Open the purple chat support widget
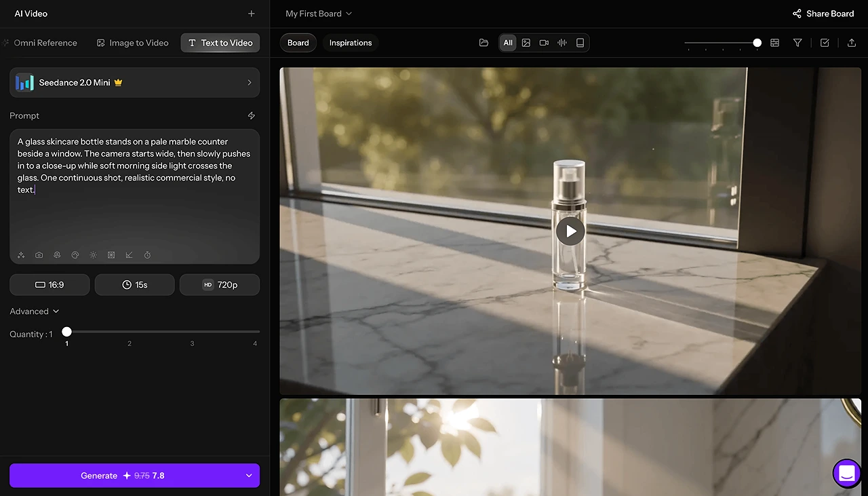The height and width of the screenshot is (496, 868). [x=846, y=474]
